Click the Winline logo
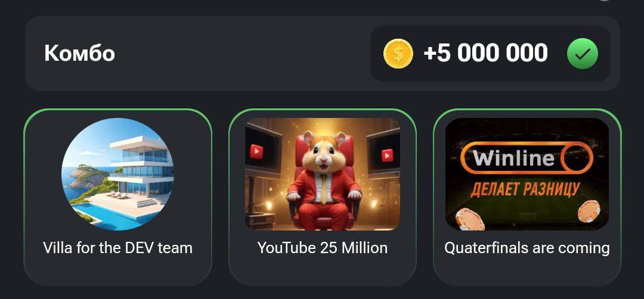644x299 pixels. pos(527,158)
